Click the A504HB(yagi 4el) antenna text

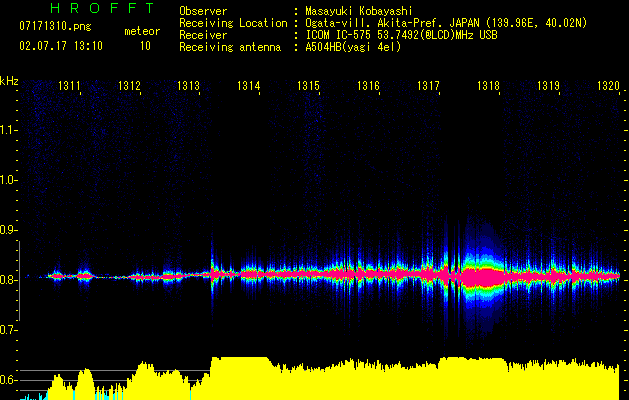pos(353,47)
